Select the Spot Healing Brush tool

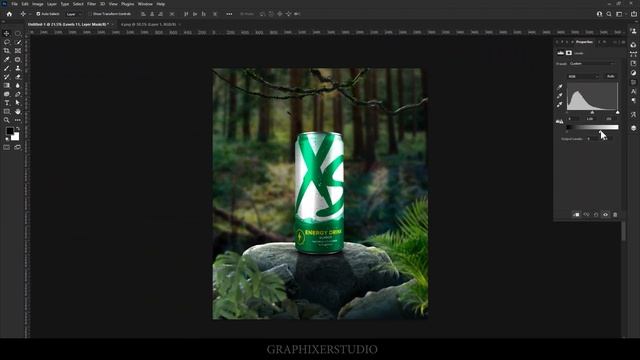point(18,60)
